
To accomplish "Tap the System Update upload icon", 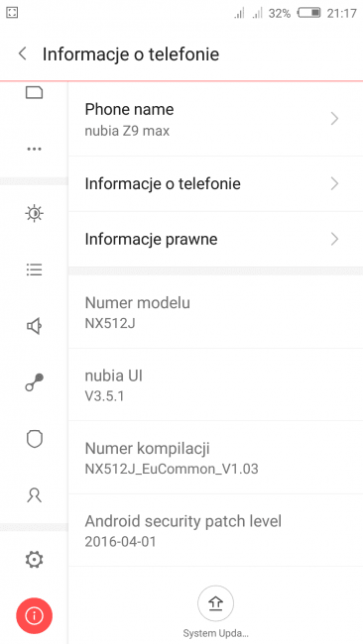I will pos(216,603).
